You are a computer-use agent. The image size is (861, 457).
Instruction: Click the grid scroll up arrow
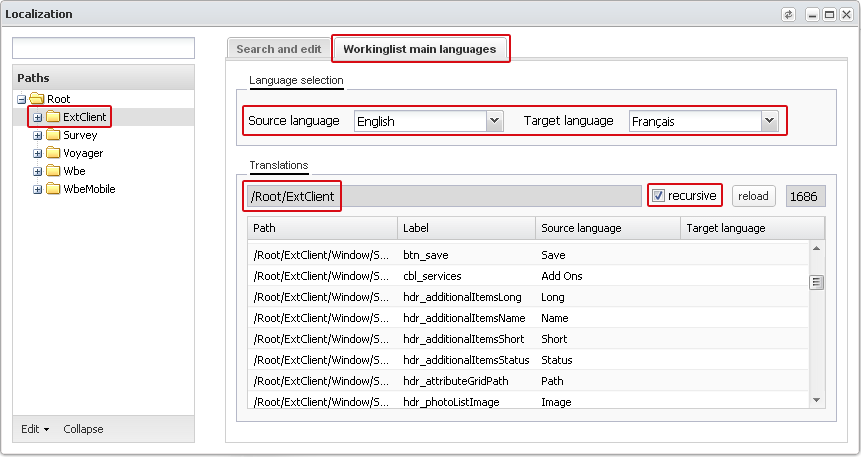(817, 249)
